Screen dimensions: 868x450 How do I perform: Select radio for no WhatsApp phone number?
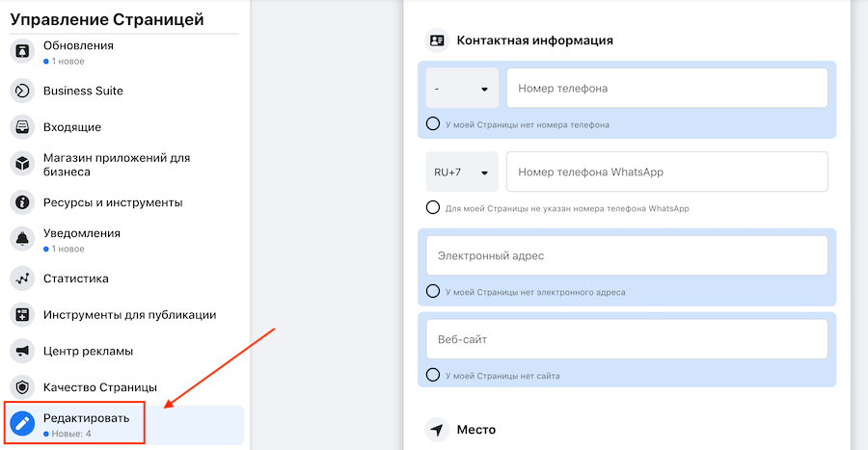[433, 208]
